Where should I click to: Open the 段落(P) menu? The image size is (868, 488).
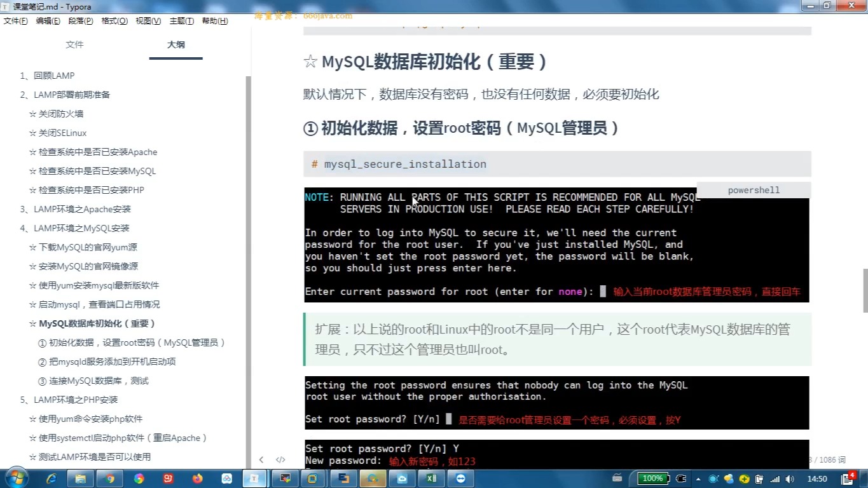pos(81,21)
